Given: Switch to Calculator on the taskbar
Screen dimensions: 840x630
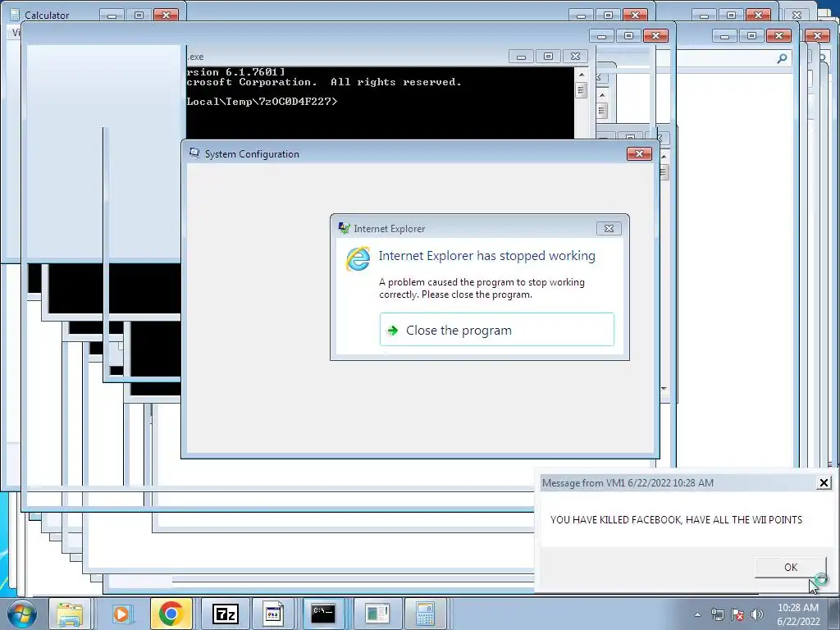Looking at the screenshot, I should 425,614.
